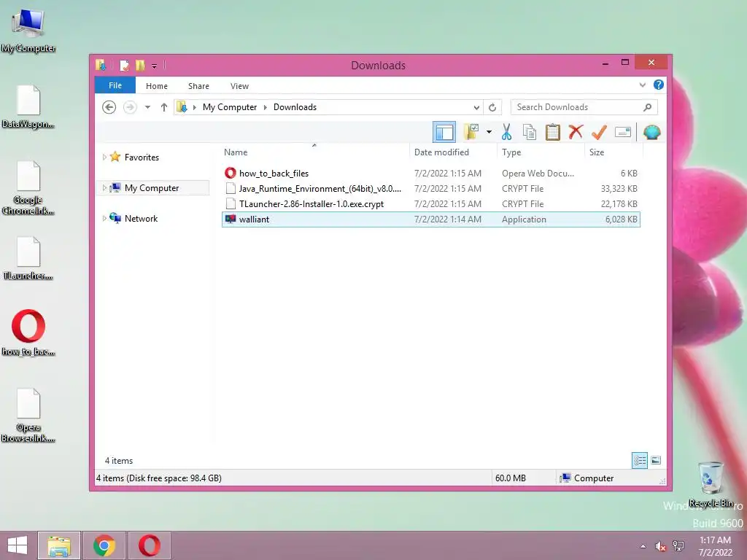Viewport: 747px width, 560px height.
Task: Click the Copy toolbar icon
Action: [530, 132]
